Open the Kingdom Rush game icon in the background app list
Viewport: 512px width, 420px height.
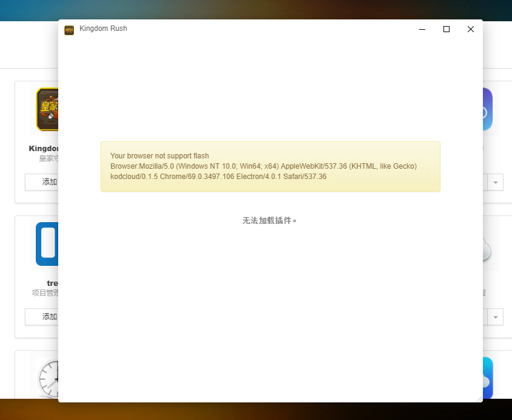click(47, 109)
